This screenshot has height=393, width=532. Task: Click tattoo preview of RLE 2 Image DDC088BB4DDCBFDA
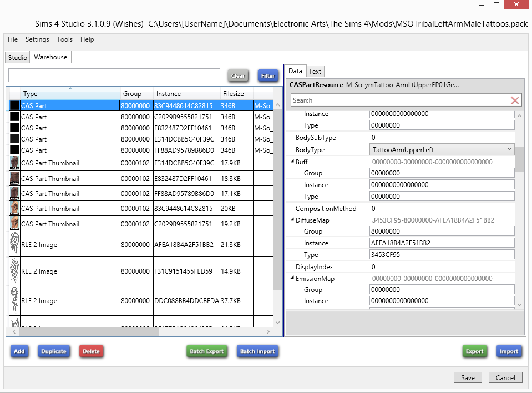pyautogui.click(x=14, y=300)
